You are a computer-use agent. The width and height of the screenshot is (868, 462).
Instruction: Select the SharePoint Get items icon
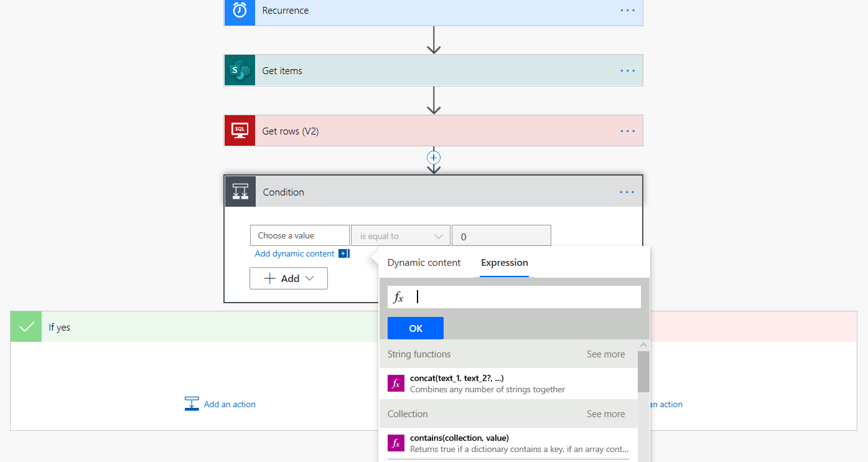pyautogui.click(x=240, y=70)
